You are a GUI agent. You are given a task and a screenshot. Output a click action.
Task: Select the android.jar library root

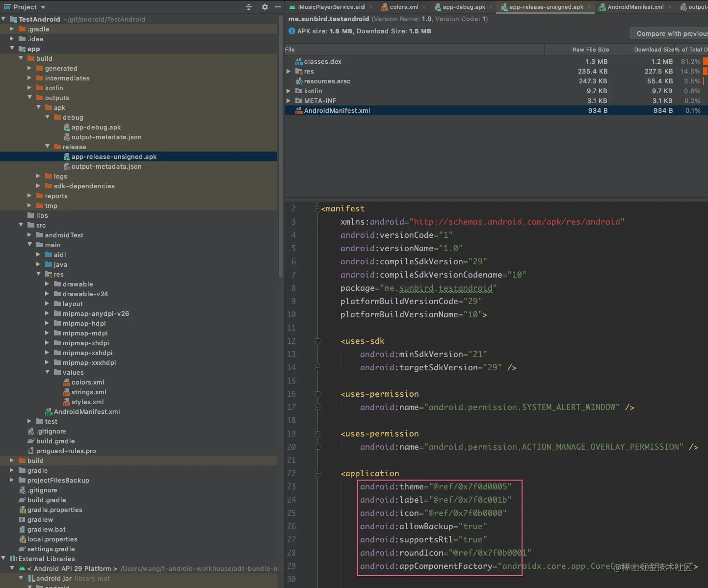coord(139,578)
